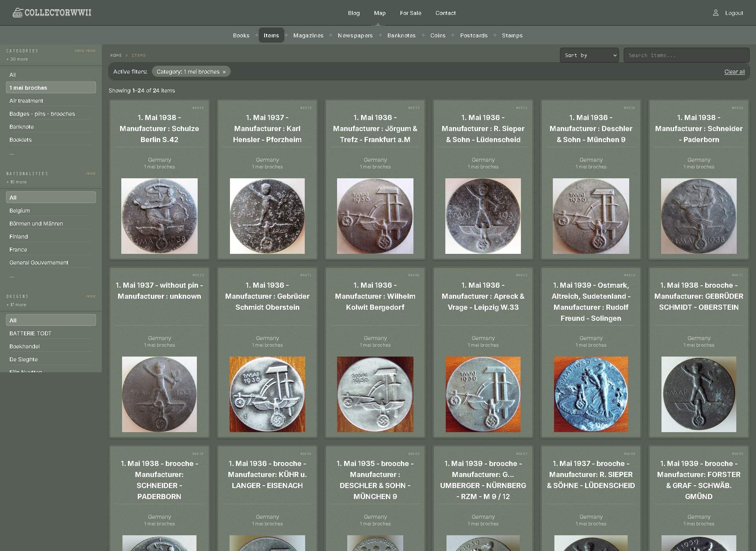This screenshot has height=551, width=756.
Task: Select 'Badges - pins - brooches' category
Action: 42,114
